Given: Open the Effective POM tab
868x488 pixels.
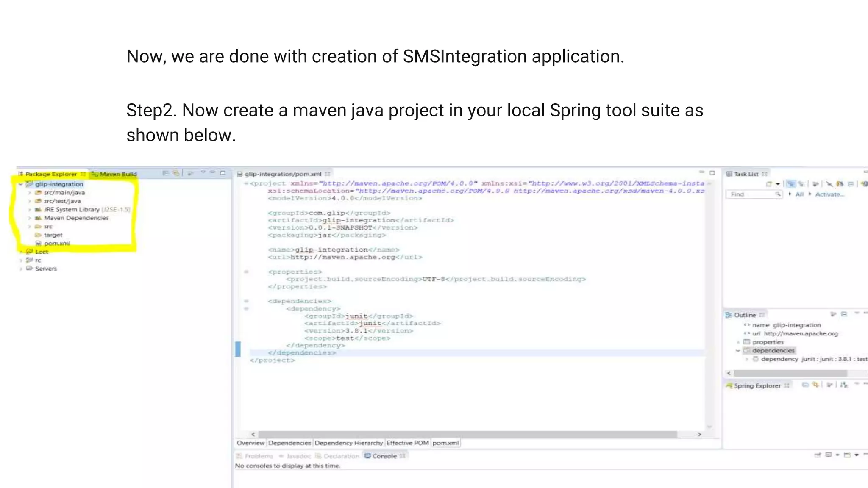Looking at the screenshot, I should point(407,443).
